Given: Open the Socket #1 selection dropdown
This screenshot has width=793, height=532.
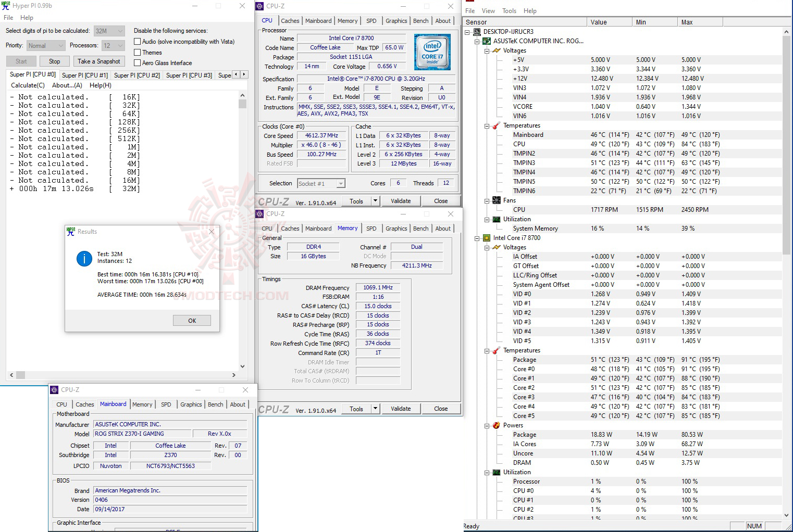Looking at the screenshot, I should 321,183.
